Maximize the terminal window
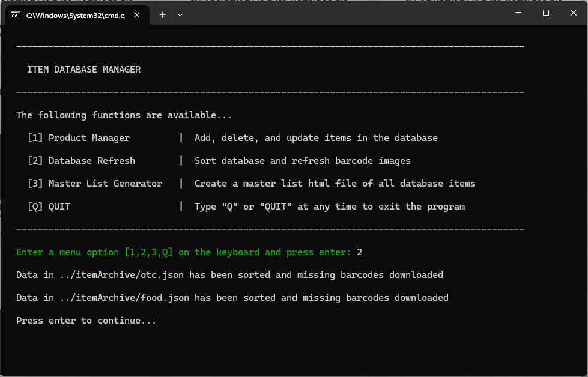 pyautogui.click(x=545, y=13)
